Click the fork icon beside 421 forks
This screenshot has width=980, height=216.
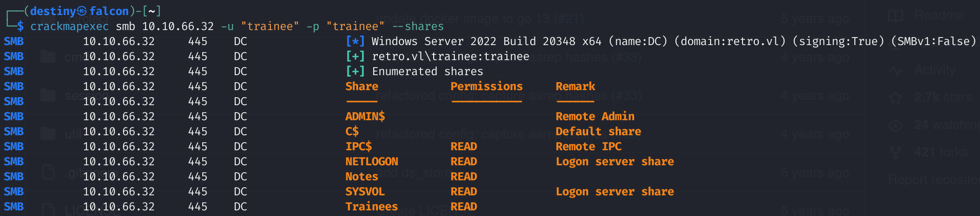point(896,153)
